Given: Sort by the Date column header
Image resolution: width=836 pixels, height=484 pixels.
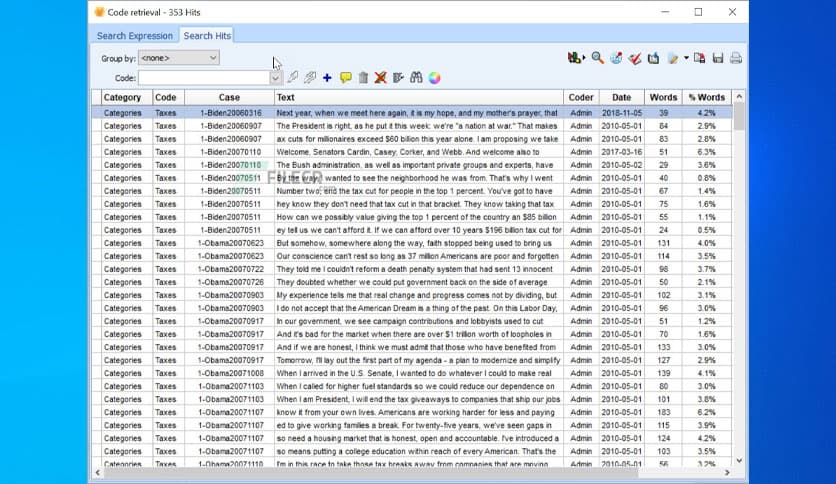Looking at the screenshot, I should (x=622, y=98).
